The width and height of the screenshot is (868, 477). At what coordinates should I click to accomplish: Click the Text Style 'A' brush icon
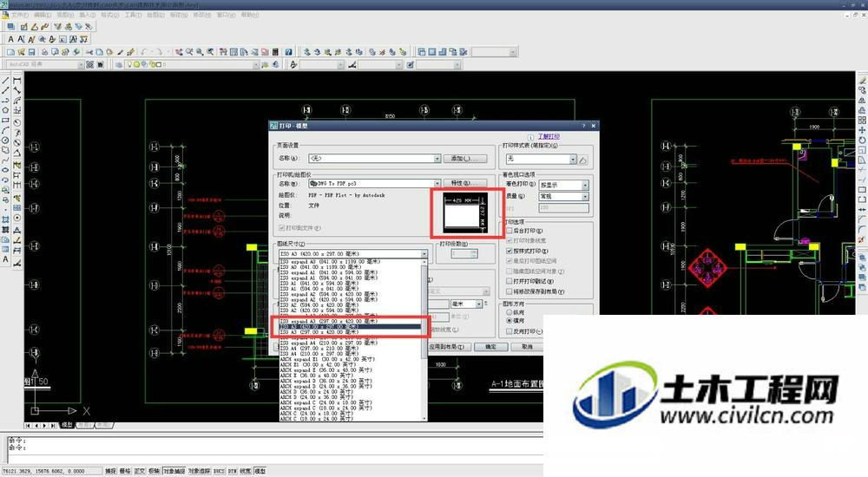[293, 65]
